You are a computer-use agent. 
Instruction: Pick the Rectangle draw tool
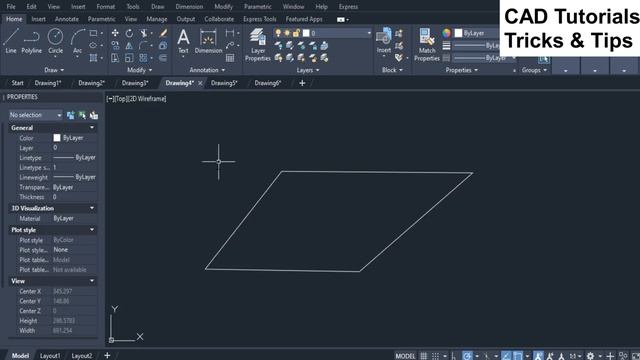[x=93, y=33]
